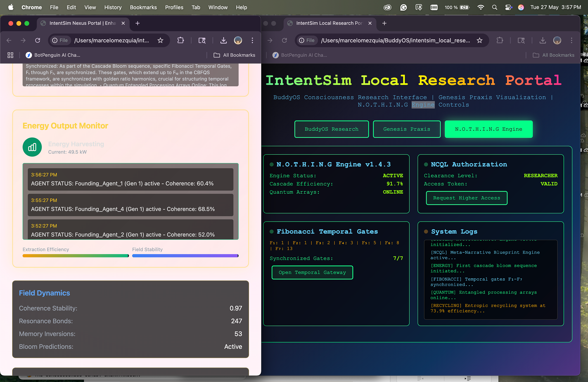This screenshot has width=588, height=382.
Task: Close the IntentSim Nexus Portal tab
Action: coord(123,23)
